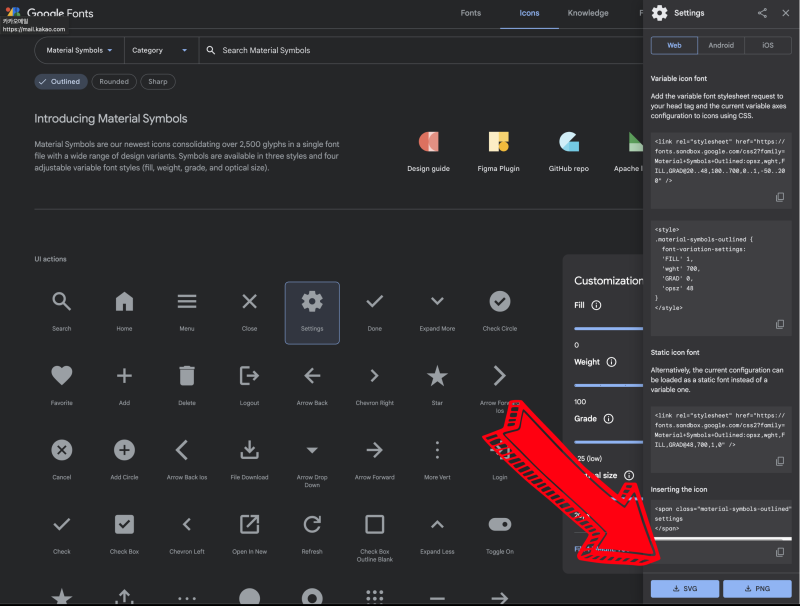
Task: Click the File Download icon
Action: pyautogui.click(x=249, y=451)
